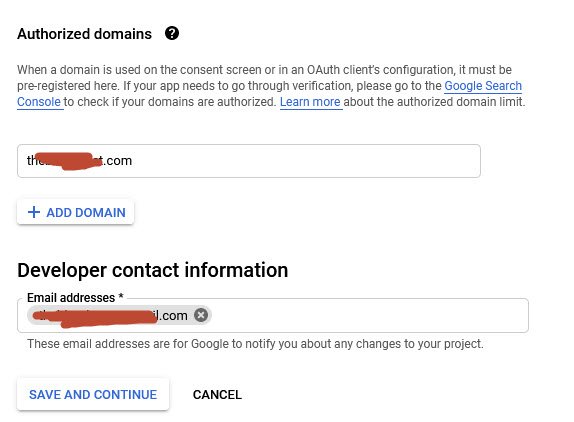Click the helper text about Google notifications

255,344
